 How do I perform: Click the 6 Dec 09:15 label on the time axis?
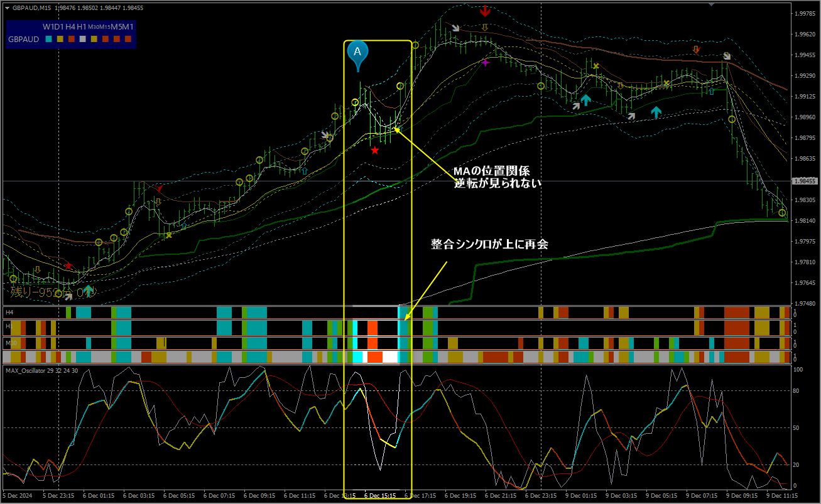click(x=259, y=496)
